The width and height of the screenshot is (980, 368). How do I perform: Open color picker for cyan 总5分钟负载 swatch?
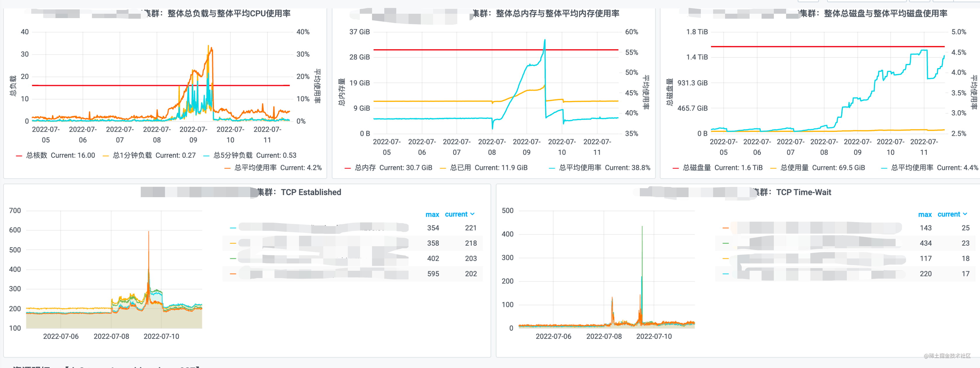pos(206,156)
